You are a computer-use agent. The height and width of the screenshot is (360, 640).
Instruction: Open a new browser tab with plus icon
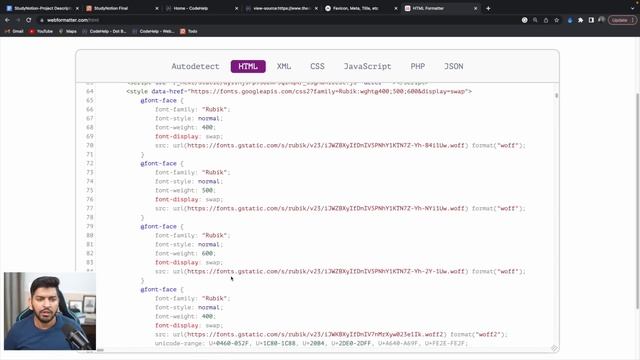point(488,8)
